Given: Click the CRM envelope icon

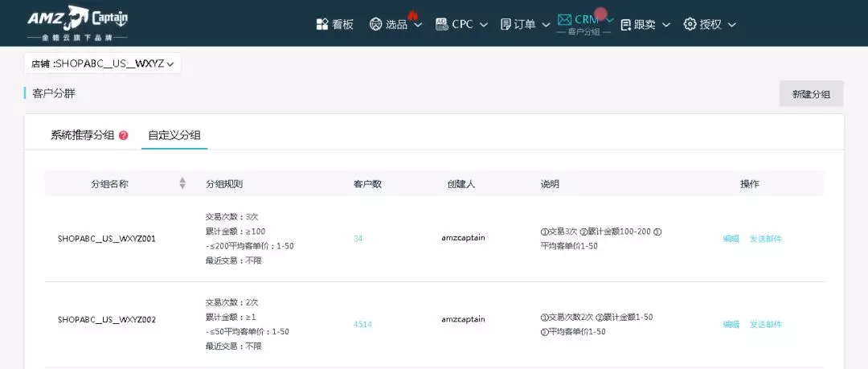Looking at the screenshot, I should pyautogui.click(x=564, y=19).
